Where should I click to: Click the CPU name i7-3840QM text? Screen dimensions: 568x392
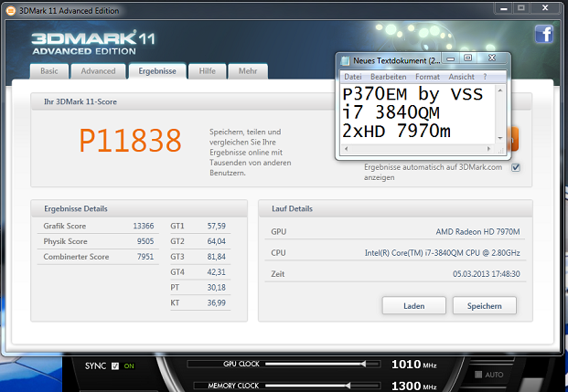442,253
